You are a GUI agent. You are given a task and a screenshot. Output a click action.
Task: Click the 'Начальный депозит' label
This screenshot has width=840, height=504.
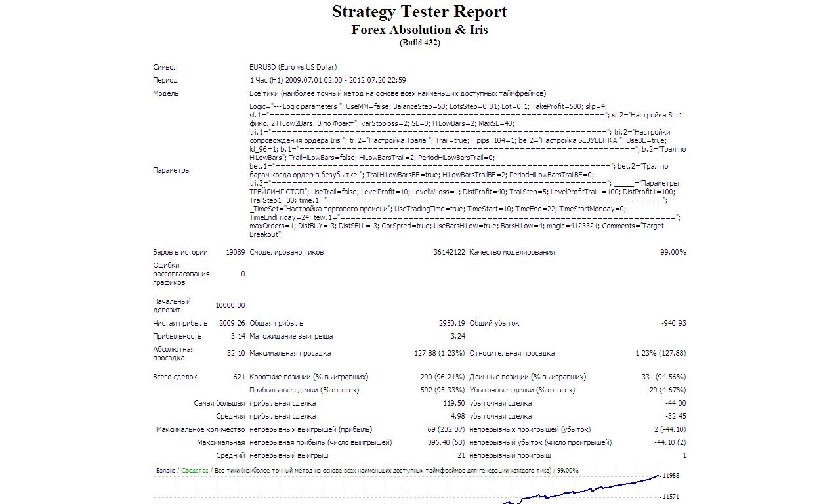172,305
